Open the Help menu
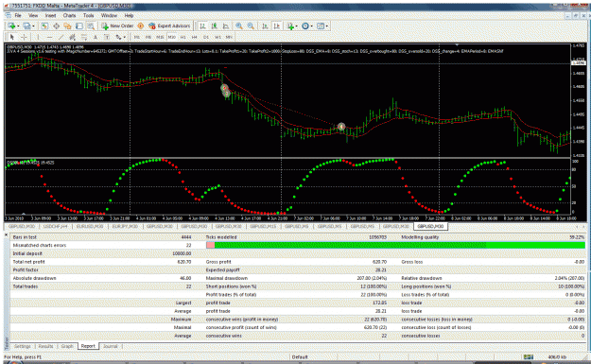This screenshot has height=364, width=591. 129,15
